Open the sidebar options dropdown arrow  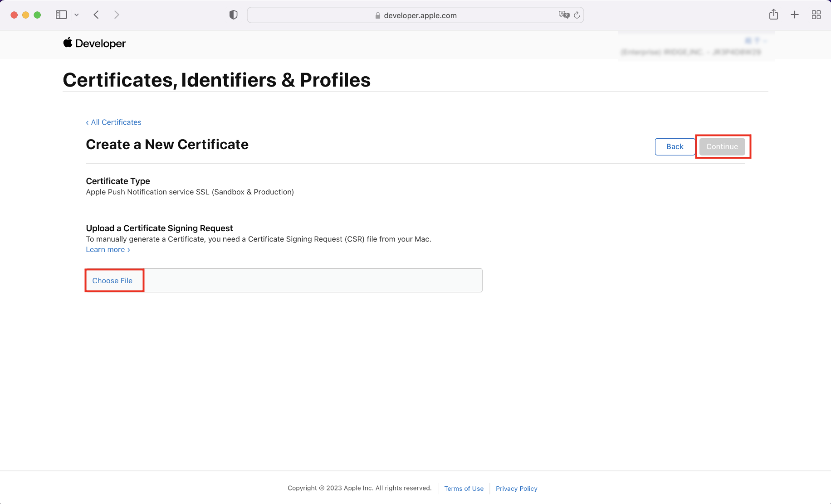point(77,15)
